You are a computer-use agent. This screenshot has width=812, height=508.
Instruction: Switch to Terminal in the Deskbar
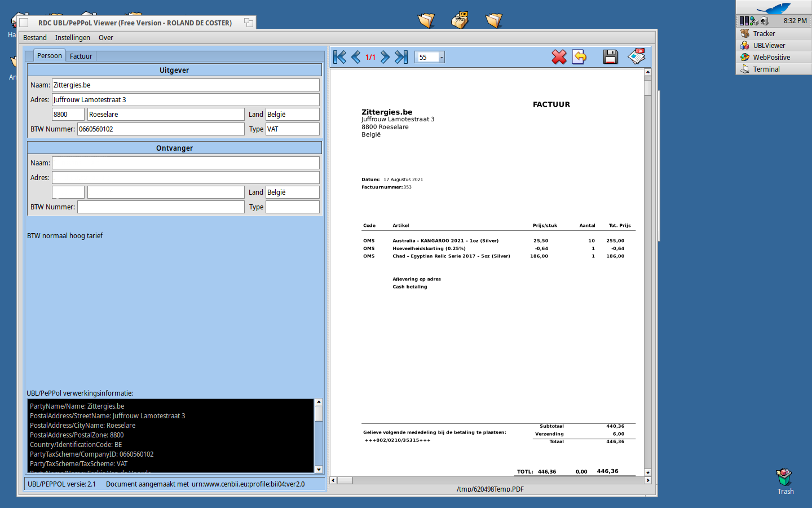pyautogui.click(x=774, y=69)
